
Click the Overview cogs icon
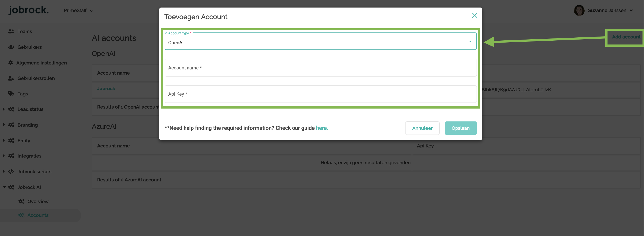tap(21, 201)
